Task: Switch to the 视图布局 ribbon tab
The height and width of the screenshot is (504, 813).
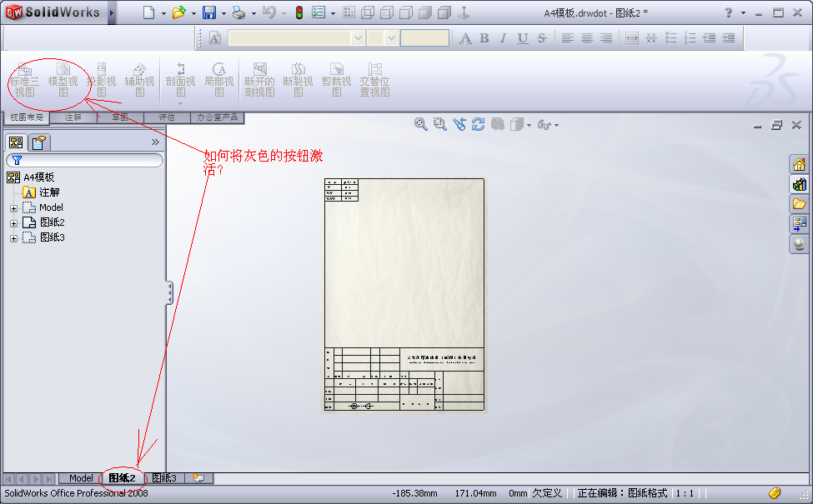Action: [x=27, y=117]
